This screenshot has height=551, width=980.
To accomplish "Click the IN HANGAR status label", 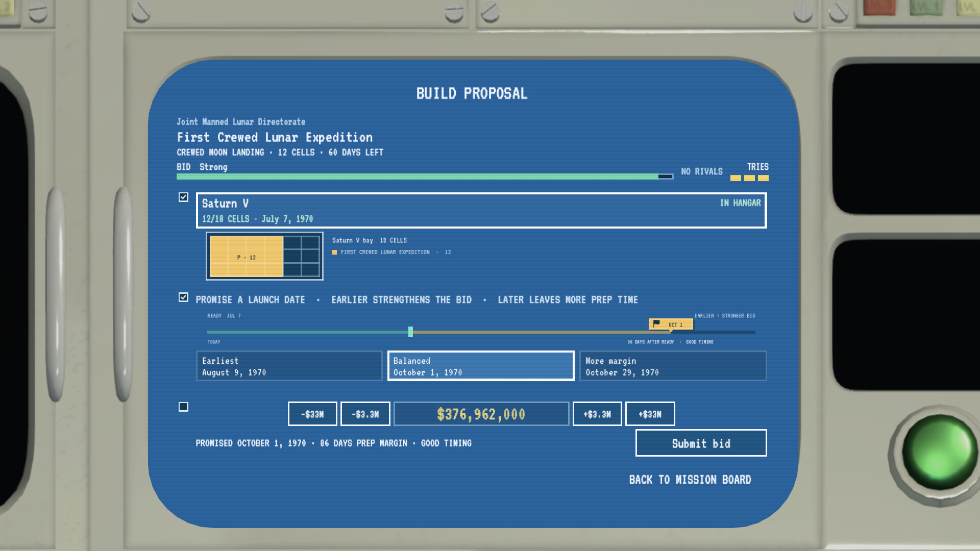I will [x=740, y=203].
